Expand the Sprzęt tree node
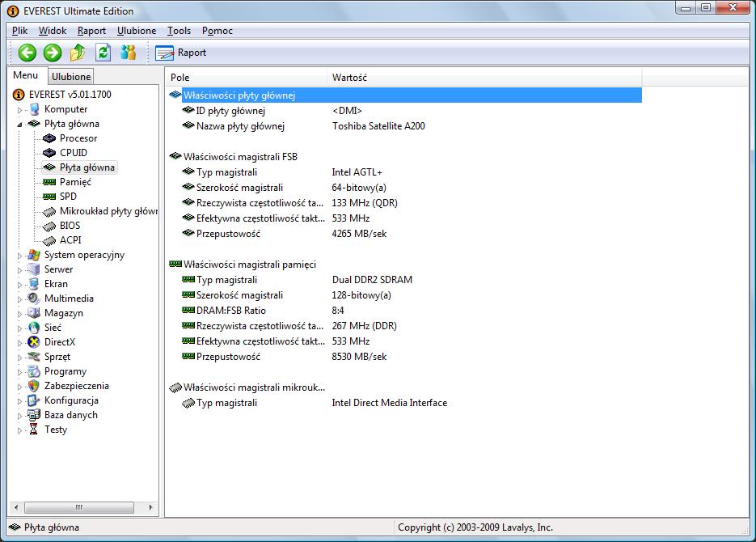This screenshot has height=542, width=756. [x=19, y=358]
